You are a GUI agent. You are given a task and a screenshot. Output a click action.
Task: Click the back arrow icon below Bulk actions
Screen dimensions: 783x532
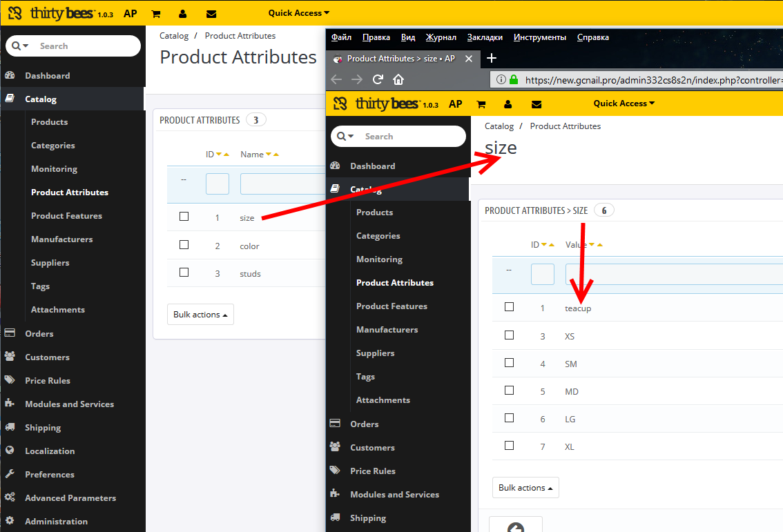coord(515,527)
